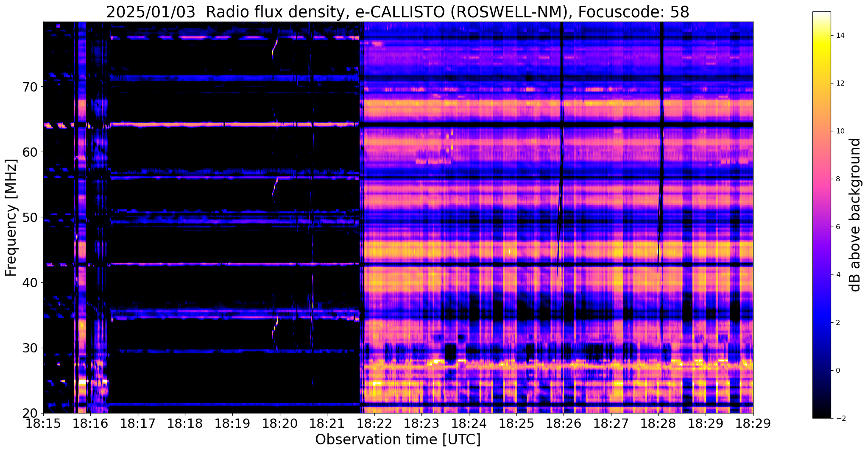This screenshot has height=452, width=868.
Task: Click the bright horizontal line near 64 MHz at 18:18
Action: 185,125
